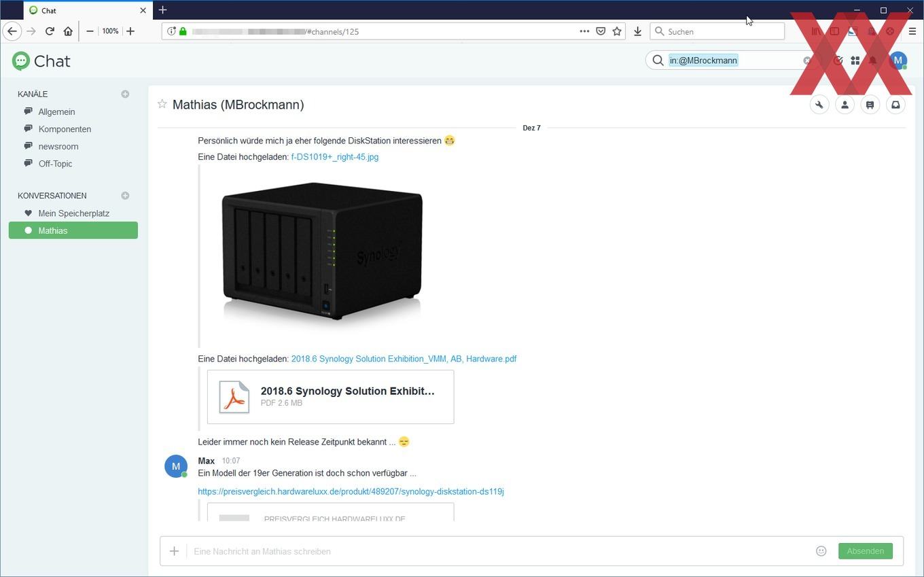Open pinned messages icon in header
This screenshot has height=577, width=924.
point(870,105)
